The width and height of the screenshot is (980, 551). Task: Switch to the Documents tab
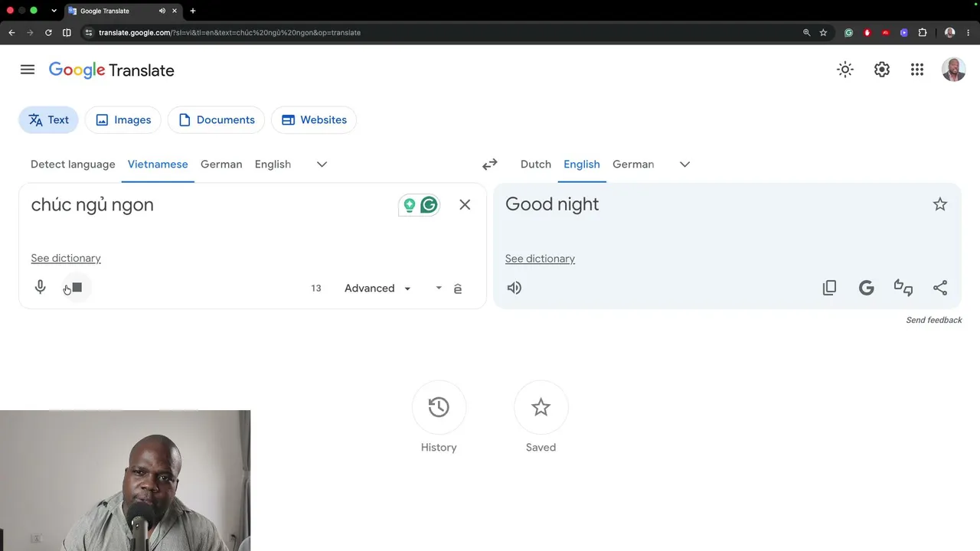(x=216, y=120)
